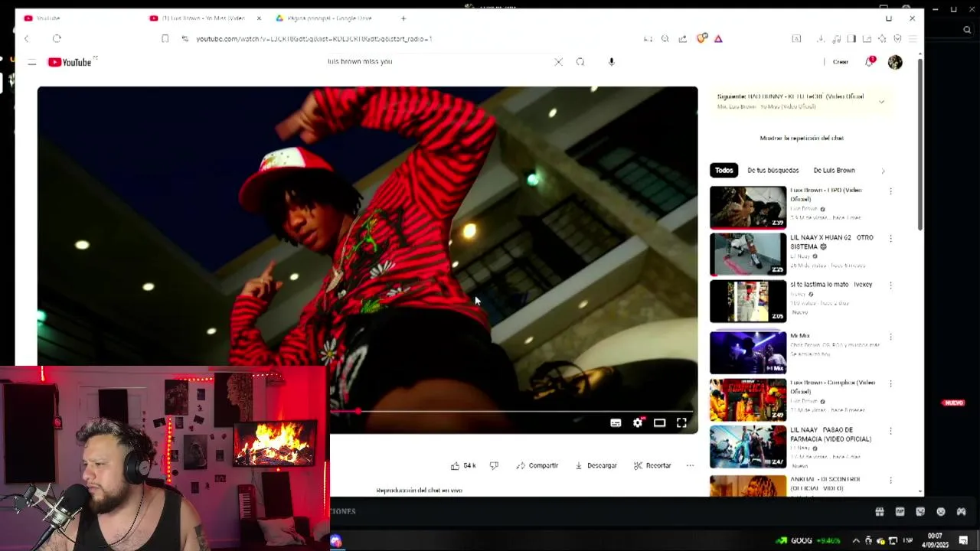
Task: Open the taskbar clock 00:07
Action: coord(935,540)
